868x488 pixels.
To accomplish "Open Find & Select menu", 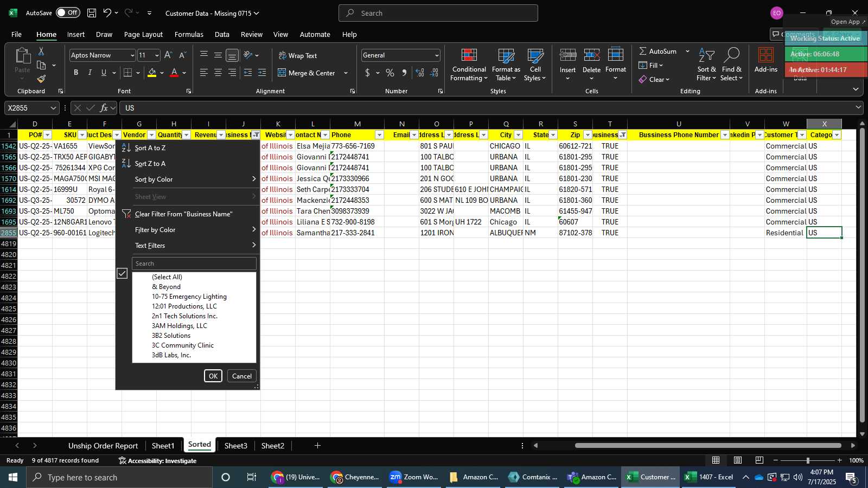I will tap(731, 65).
